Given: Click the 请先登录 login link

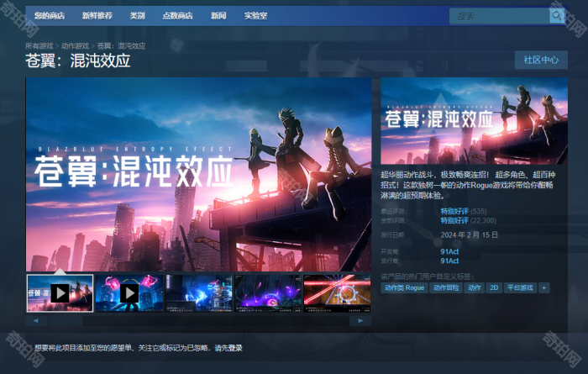Looking at the screenshot, I should click(228, 348).
